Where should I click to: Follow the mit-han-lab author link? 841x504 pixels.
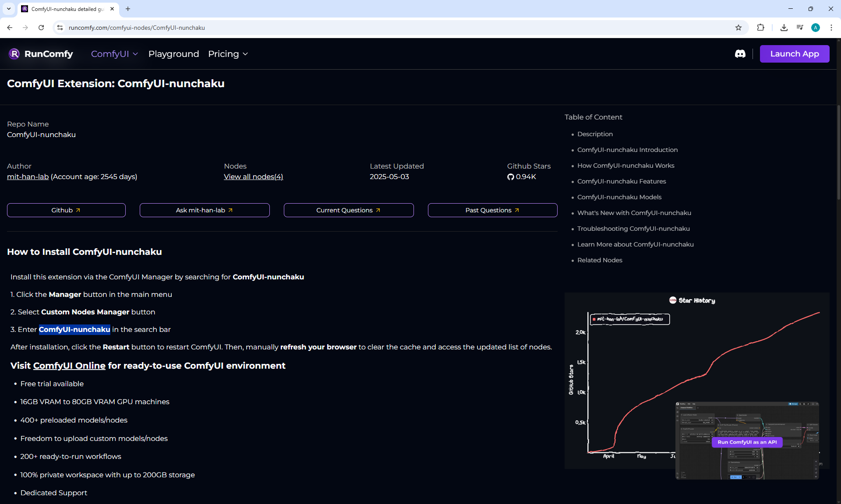point(28,177)
